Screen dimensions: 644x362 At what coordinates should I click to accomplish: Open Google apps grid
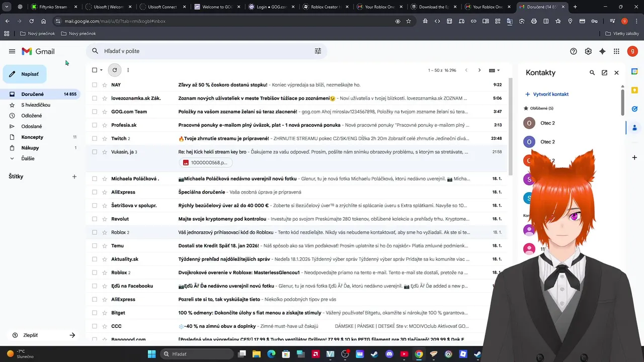(616, 51)
